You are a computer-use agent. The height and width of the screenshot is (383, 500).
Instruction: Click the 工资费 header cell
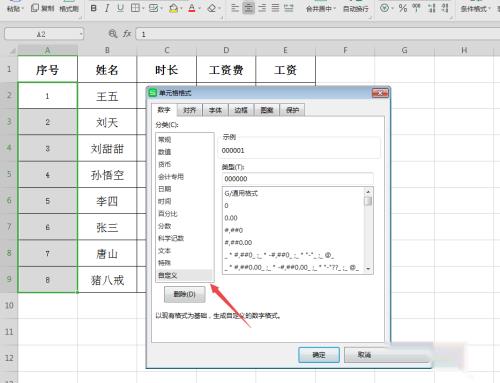[x=226, y=69]
